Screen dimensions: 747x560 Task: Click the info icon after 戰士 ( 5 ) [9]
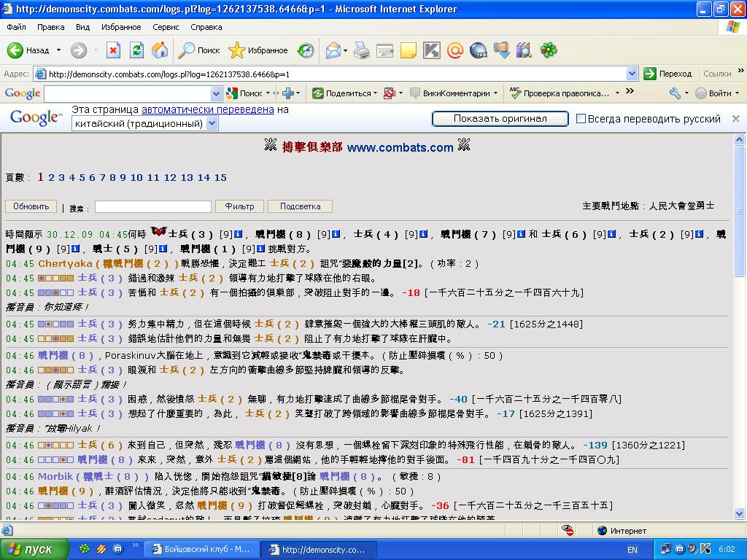click(x=163, y=249)
